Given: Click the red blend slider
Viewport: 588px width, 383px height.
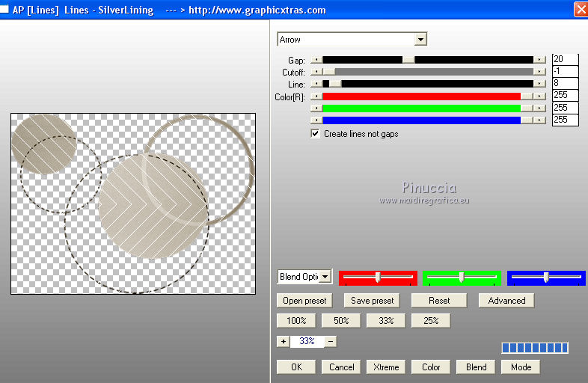Looking at the screenshot, I should pyautogui.click(x=378, y=278).
